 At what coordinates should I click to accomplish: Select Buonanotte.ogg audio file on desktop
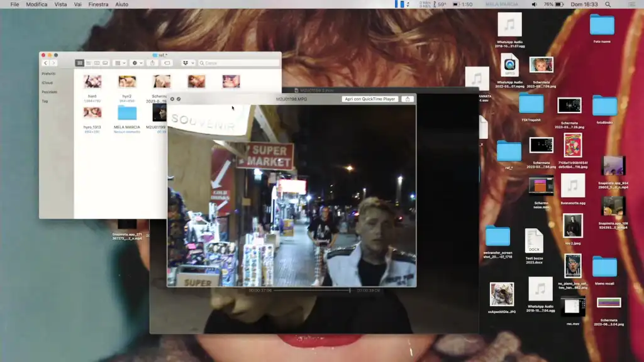click(573, 186)
